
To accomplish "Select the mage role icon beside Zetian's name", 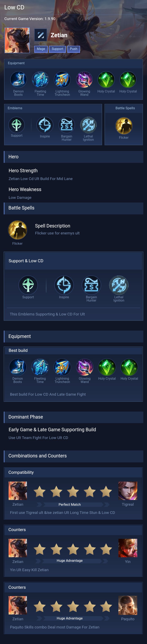I will [x=40, y=35].
